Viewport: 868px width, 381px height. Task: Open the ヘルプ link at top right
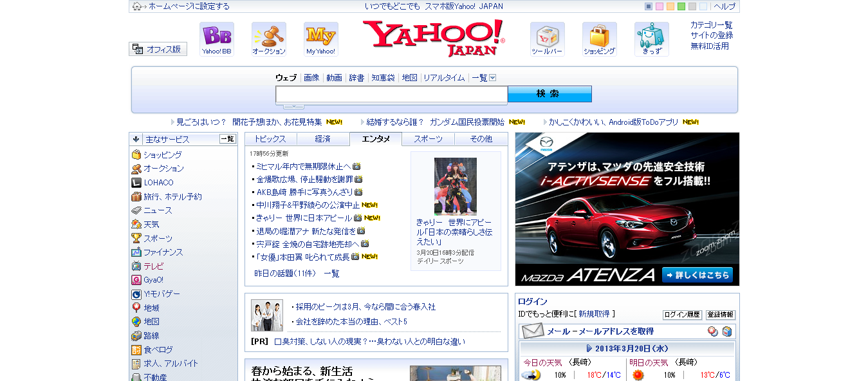coord(725,6)
